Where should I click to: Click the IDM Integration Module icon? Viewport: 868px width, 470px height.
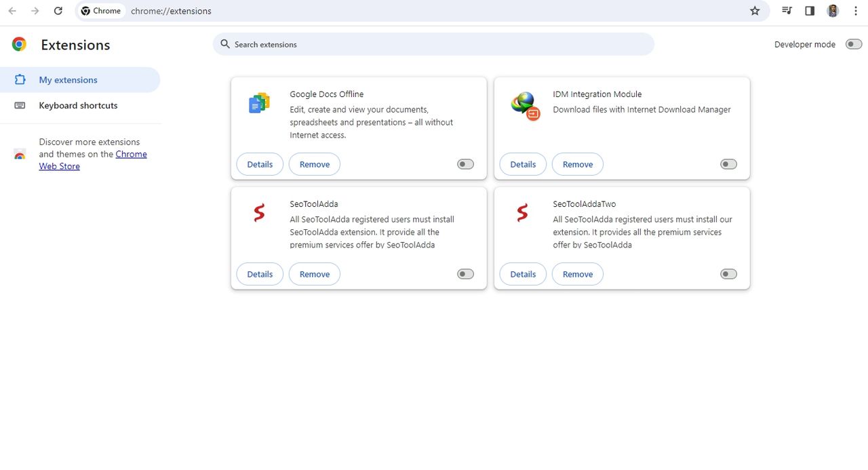click(525, 105)
